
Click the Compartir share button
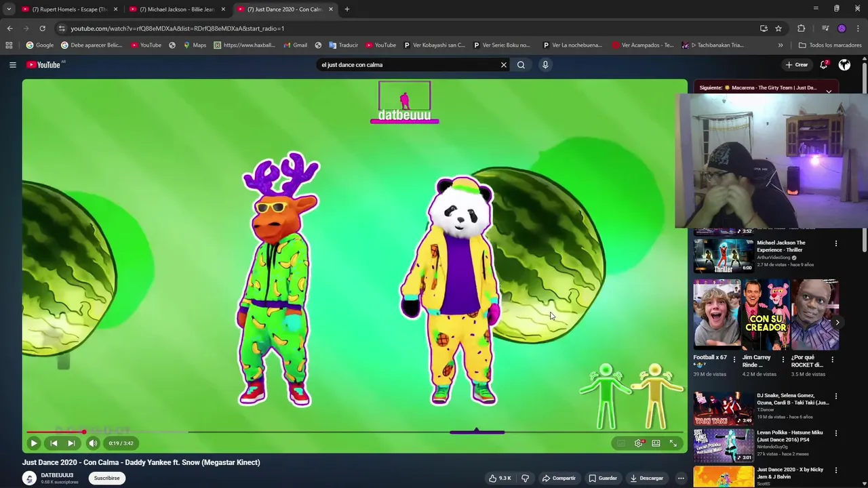(559, 478)
